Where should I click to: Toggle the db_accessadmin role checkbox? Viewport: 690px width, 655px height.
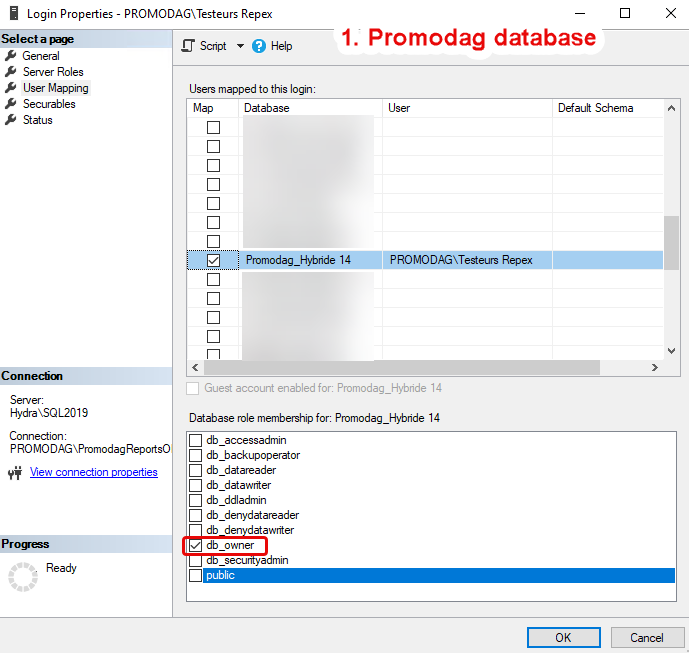[x=195, y=440]
